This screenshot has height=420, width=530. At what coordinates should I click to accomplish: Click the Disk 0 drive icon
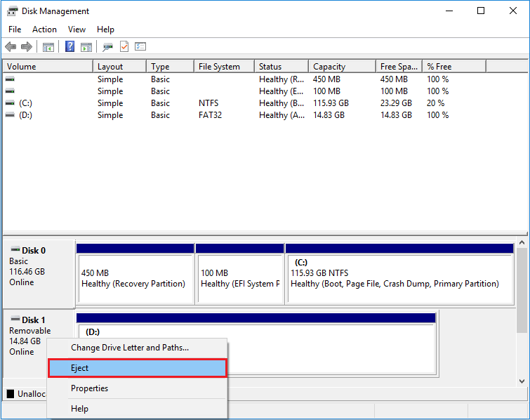pos(15,249)
